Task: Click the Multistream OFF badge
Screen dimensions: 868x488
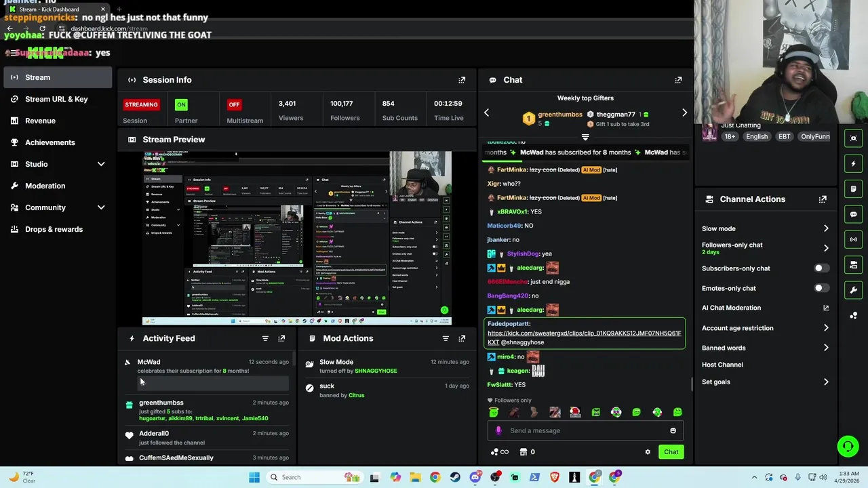Action: [234, 104]
